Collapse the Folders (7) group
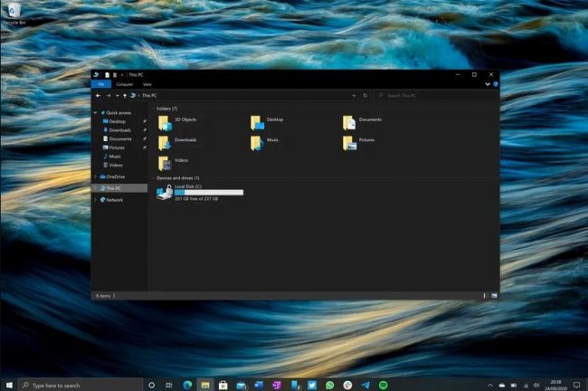Image resolution: width=588 pixels, height=391 pixels. pyautogui.click(x=154, y=108)
